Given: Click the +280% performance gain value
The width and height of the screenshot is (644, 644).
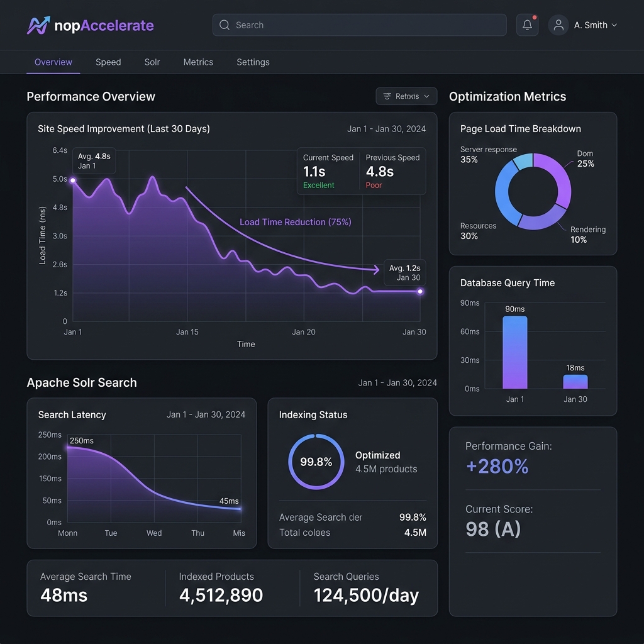Looking at the screenshot, I should coord(497,466).
